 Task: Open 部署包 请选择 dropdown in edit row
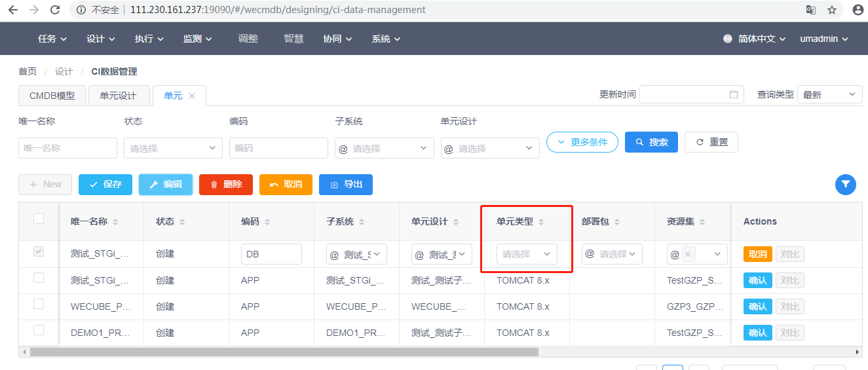click(x=612, y=254)
